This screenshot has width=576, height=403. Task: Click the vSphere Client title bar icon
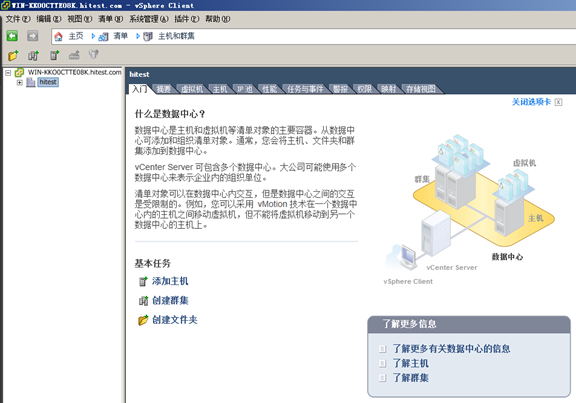click(5, 5)
